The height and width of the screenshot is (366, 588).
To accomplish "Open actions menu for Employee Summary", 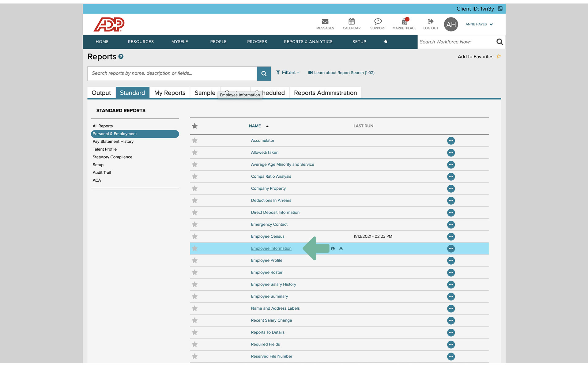I will coord(451,296).
